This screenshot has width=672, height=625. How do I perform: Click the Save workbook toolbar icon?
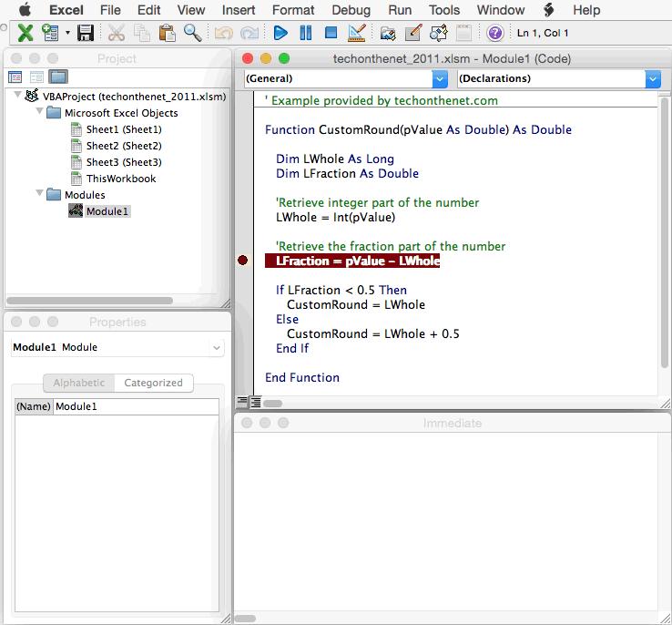pyautogui.click(x=86, y=33)
